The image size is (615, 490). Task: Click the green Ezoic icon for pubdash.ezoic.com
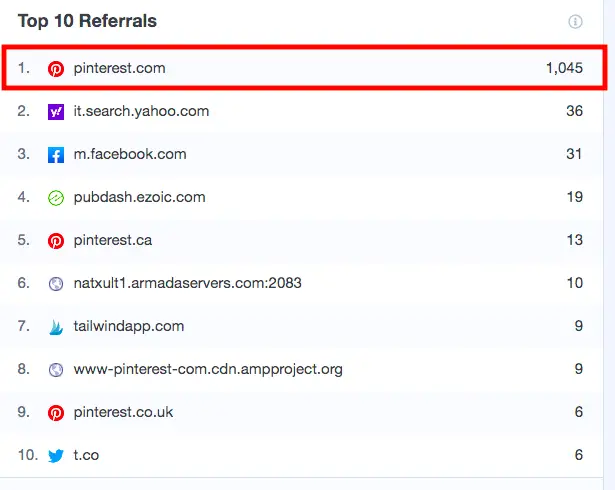click(x=56, y=198)
